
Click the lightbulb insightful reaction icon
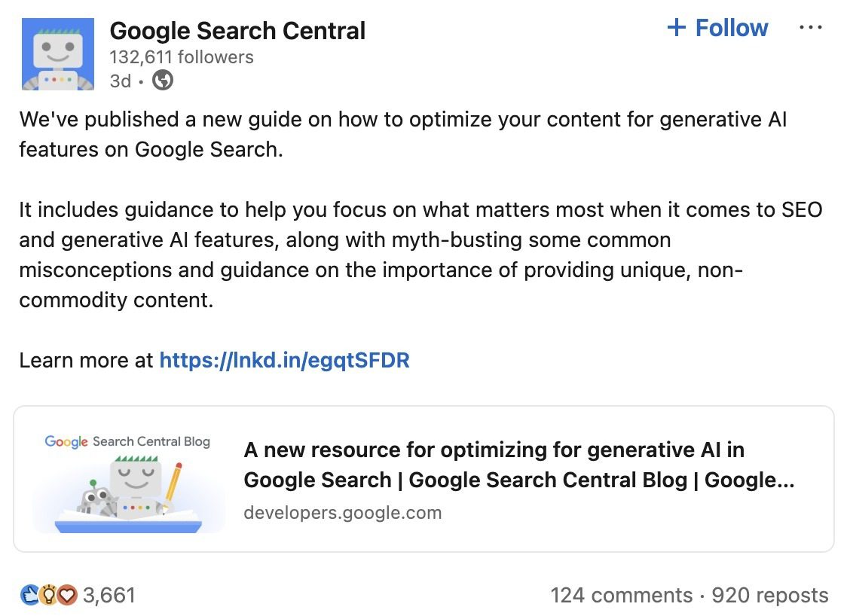tap(49, 595)
